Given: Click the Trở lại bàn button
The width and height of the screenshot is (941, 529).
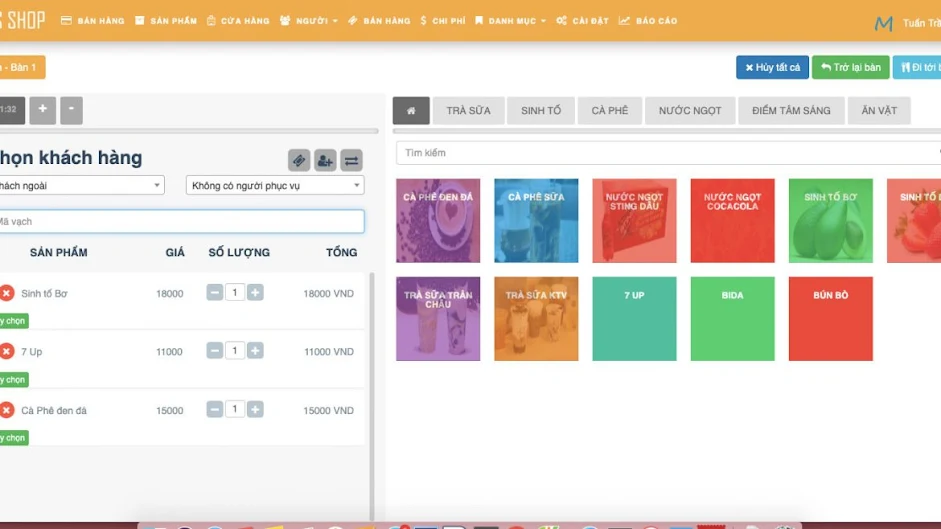Looking at the screenshot, I should [x=850, y=67].
